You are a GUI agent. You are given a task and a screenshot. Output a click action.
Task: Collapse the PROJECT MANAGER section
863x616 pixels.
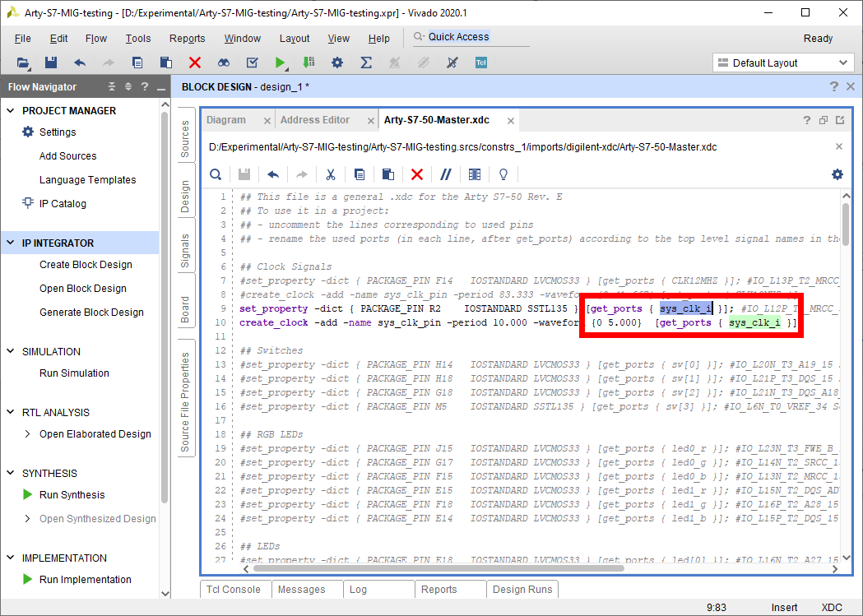click(x=11, y=111)
